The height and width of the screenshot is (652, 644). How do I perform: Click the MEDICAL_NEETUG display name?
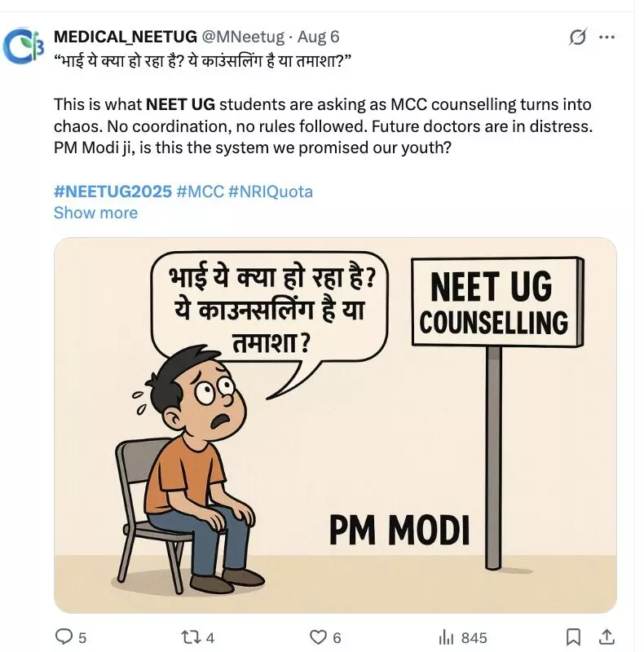[124, 37]
